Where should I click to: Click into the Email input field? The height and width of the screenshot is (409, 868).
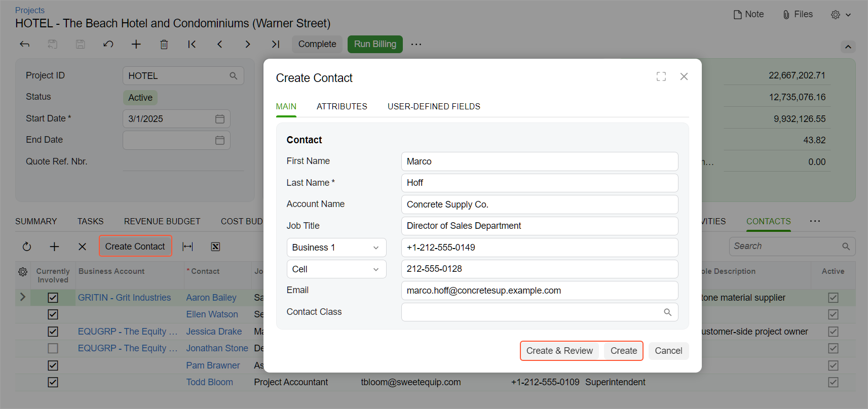click(539, 291)
